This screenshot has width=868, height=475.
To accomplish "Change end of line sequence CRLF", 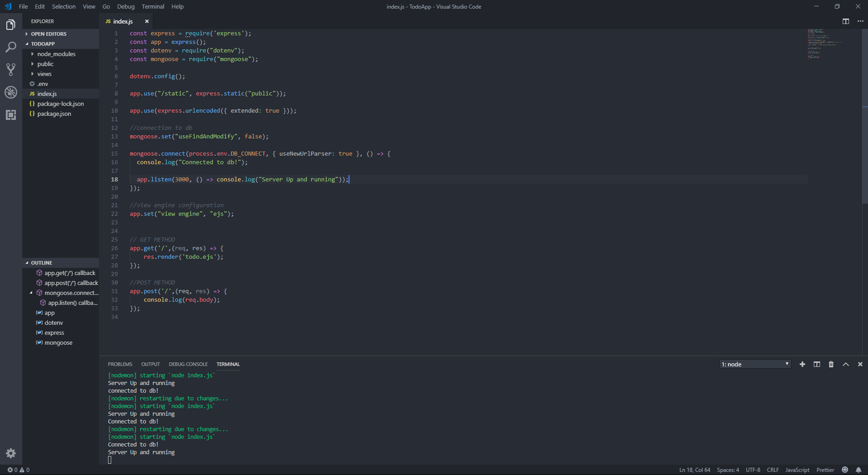I will (773, 470).
